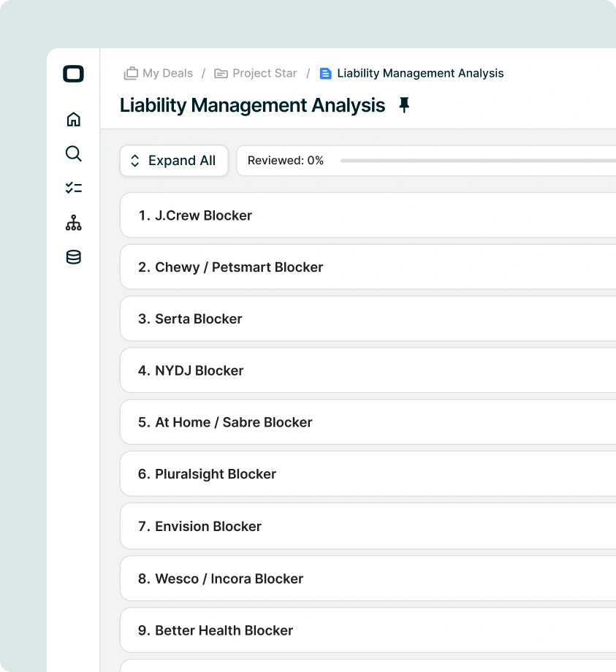Click the blue document icon in the breadcrumb
This screenshot has height=672, width=616.
coord(325,74)
